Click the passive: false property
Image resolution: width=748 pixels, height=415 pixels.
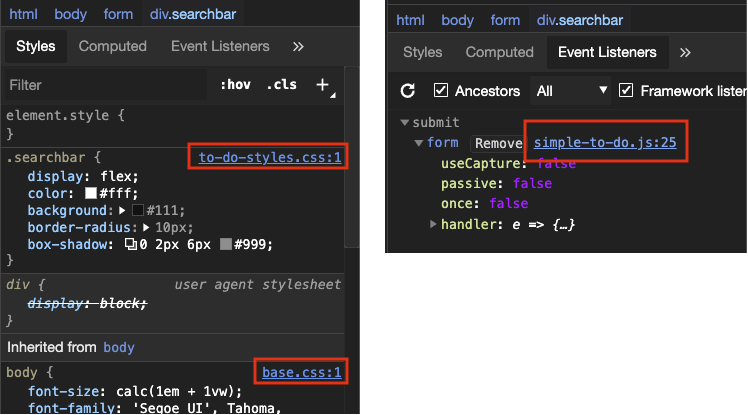[x=496, y=184]
